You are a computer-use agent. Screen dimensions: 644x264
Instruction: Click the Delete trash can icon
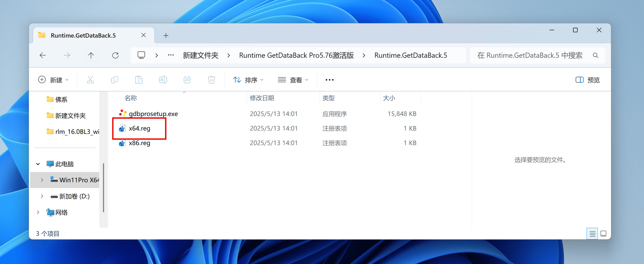211,80
